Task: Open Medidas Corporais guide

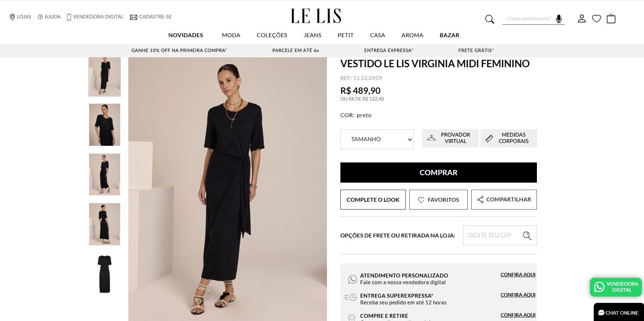Action: click(509, 138)
